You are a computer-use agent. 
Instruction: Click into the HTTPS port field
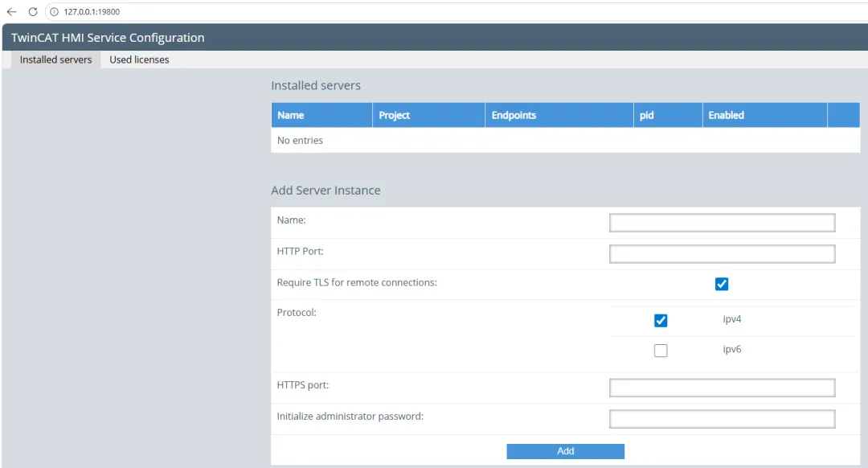722,388
